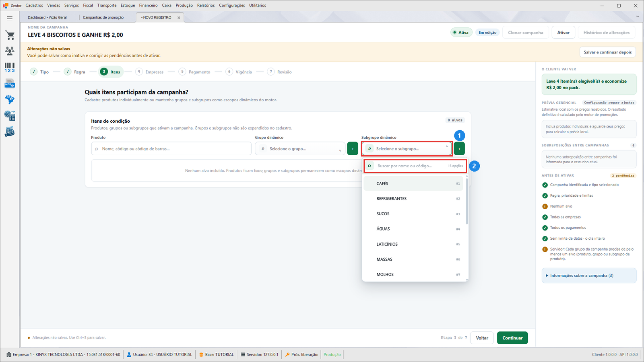Screen dimensions: 644x362
Task: Open the NFS-e sidebar icon
Action: point(10,84)
